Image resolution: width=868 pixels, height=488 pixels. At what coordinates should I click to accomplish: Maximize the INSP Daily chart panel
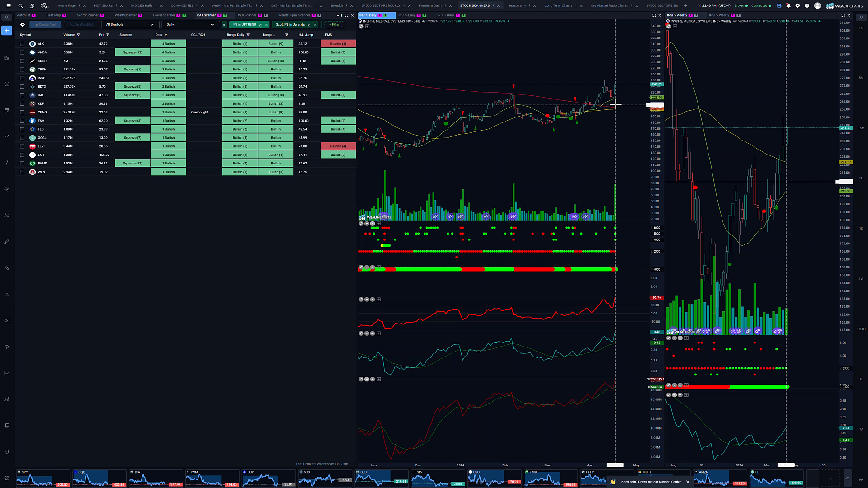tap(654, 15)
